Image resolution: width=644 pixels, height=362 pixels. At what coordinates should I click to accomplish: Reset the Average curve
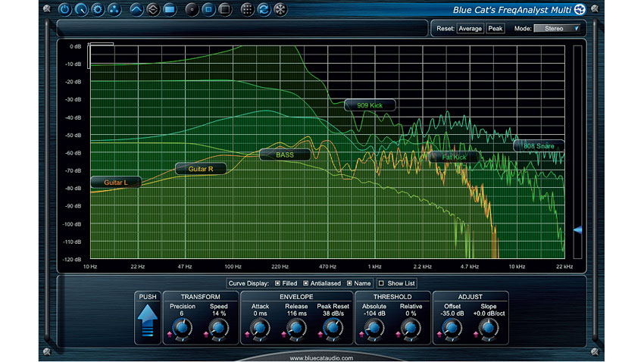tap(470, 28)
